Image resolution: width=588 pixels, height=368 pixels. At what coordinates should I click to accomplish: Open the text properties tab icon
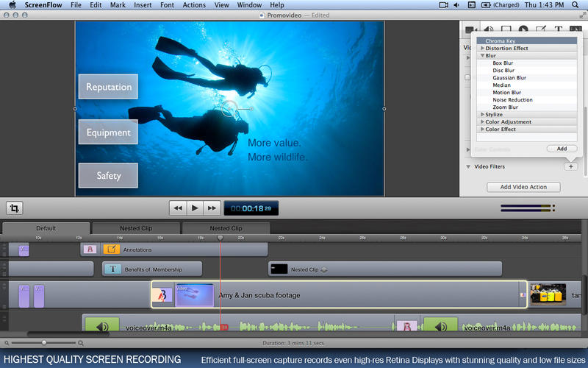click(558, 30)
